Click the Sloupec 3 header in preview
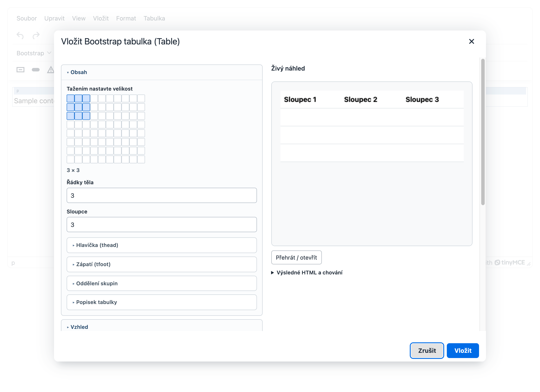 pyautogui.click(x=422, y=100)
